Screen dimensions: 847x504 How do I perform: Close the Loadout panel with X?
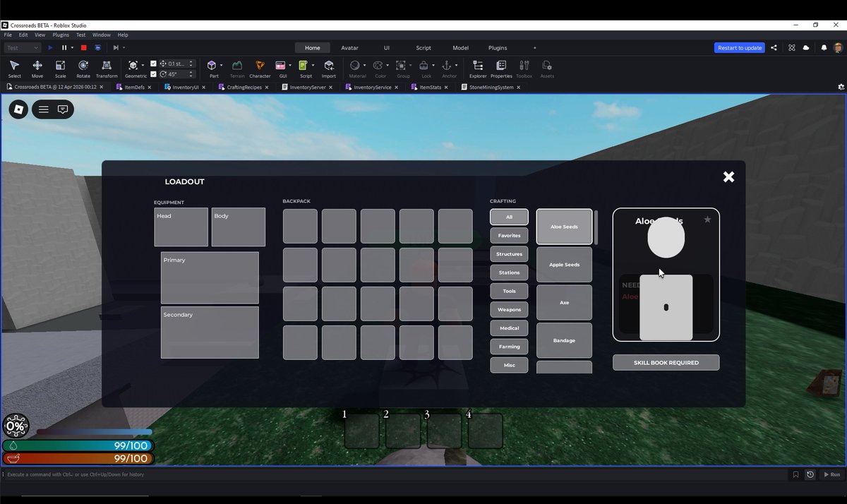pos(728,176)
